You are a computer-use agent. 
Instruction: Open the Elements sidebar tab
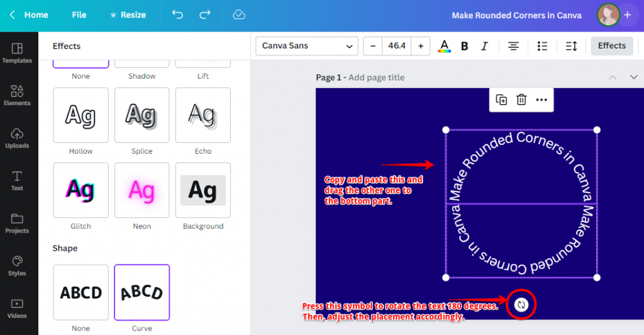point(17,95)
